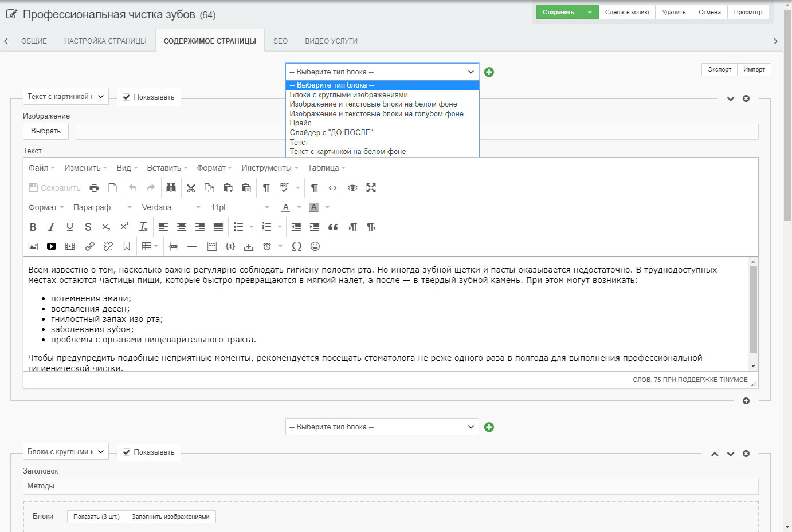This screenshot has width=792, height=532.
Task: Switch to the SEO tab
Action: pyautogui.click(x=280, y=41)
